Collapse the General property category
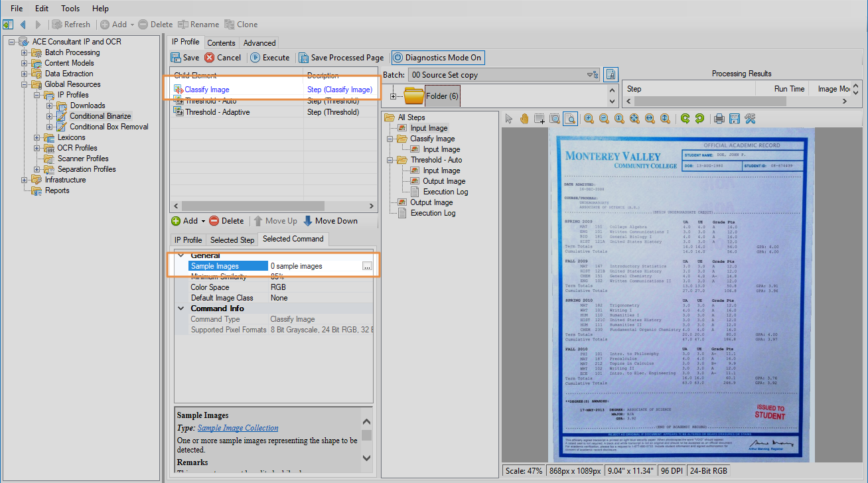 [x=181, y=255]
